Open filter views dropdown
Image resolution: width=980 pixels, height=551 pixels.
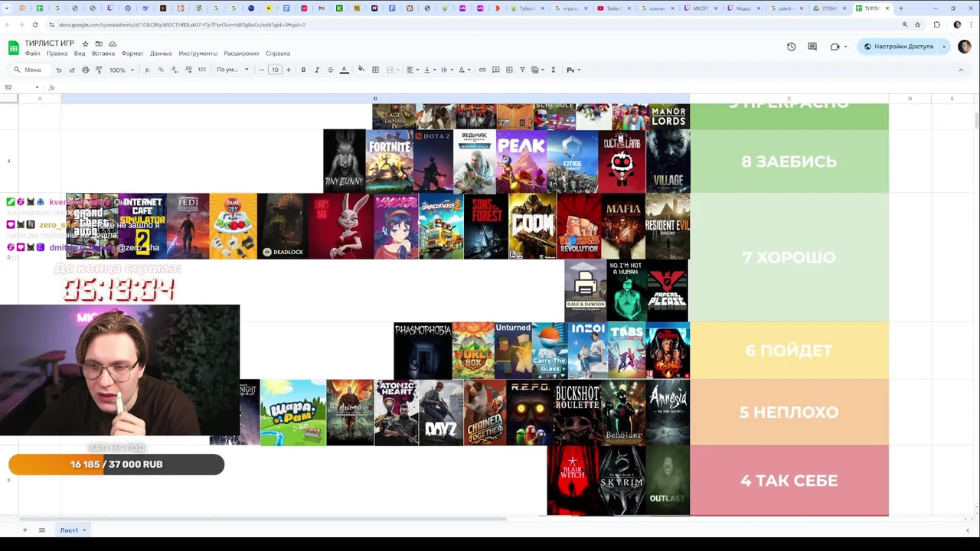click(537, 70)
